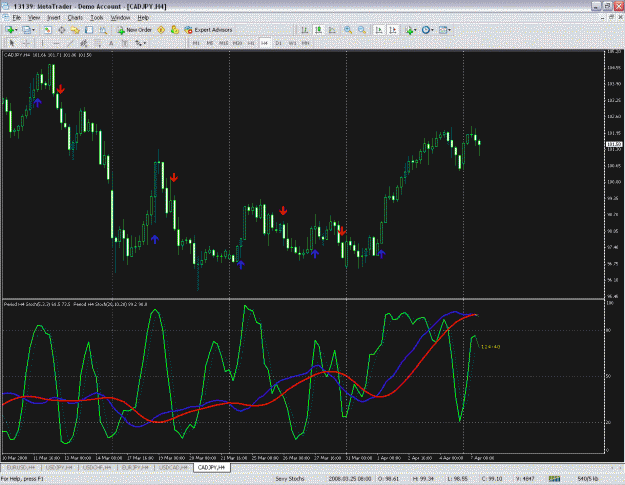Switch to bar chart display
Image resolution: width=625 pixels, height=485 pixels.
[x=305, y=30]
